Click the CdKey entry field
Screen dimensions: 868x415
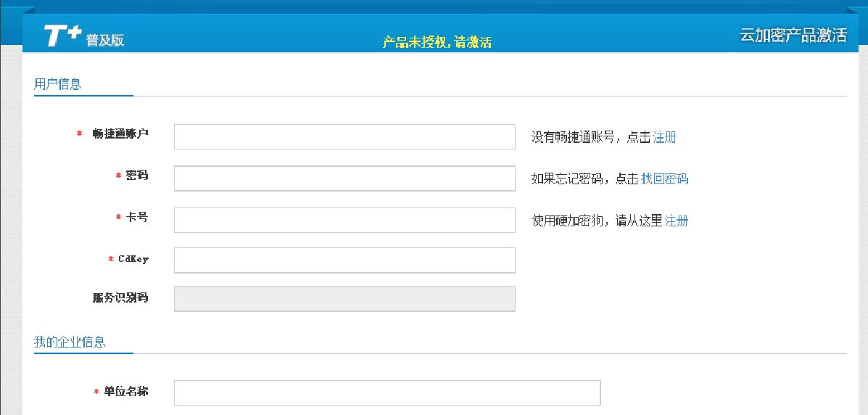(x=344, y=260)
